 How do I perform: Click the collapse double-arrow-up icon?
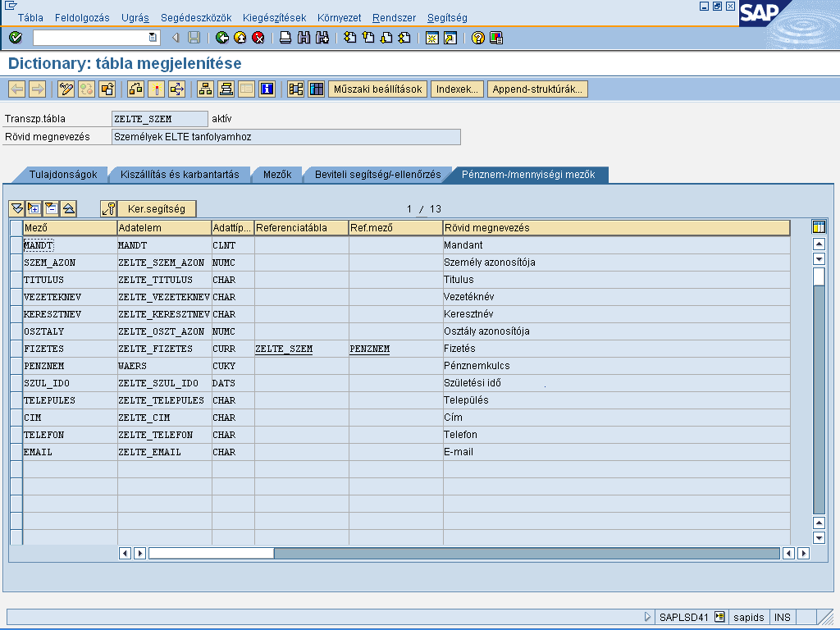(69, 208)
